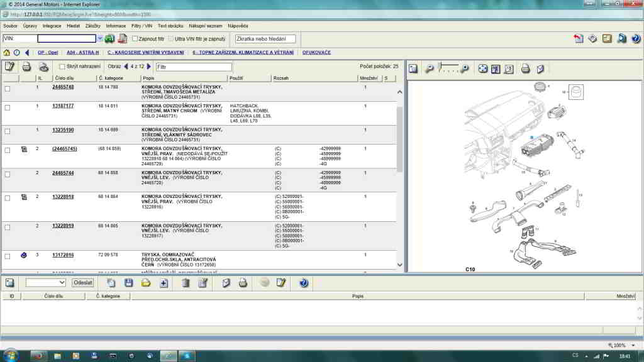Go to next image with right arrow
Image resolution: width=644 pixels, height=362 pixels.
[149, 66]
